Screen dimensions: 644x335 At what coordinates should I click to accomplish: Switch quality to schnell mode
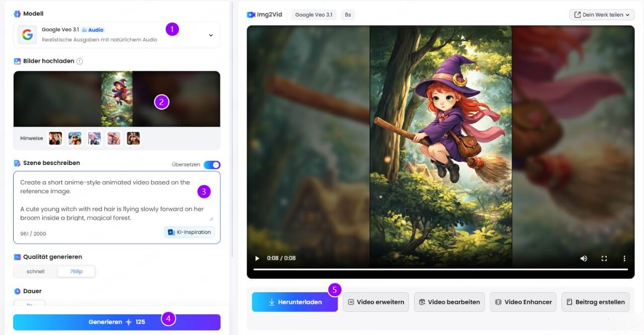(34, 271)
